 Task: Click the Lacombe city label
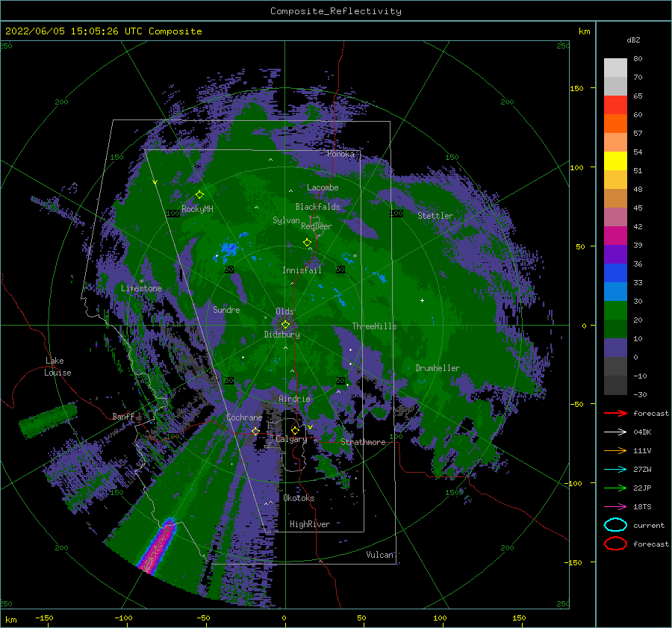coord(323,187)
